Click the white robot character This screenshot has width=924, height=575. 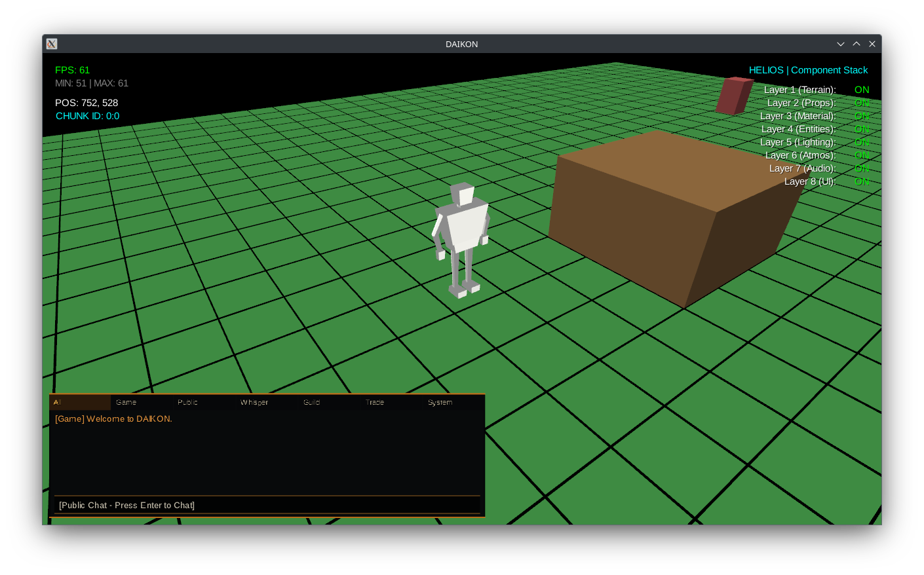(461, 240)
